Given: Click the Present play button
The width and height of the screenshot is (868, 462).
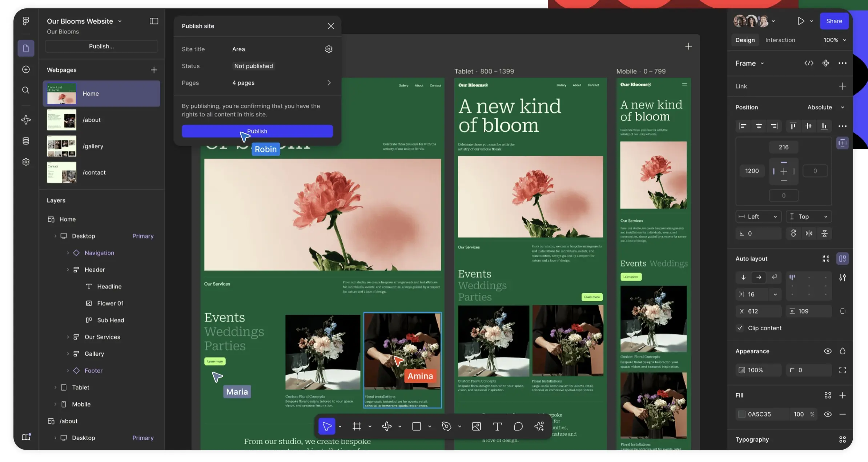Looking at the screenshot, I should click(x=800, y=21).
